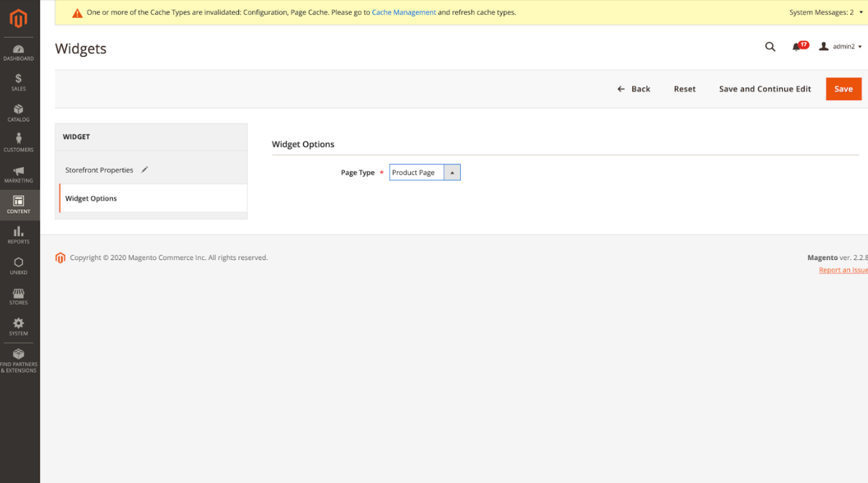This screenshot has height=483, width=868.
Task: Click the Reset button
Action: pyautogui.click(x=685, y=89)
